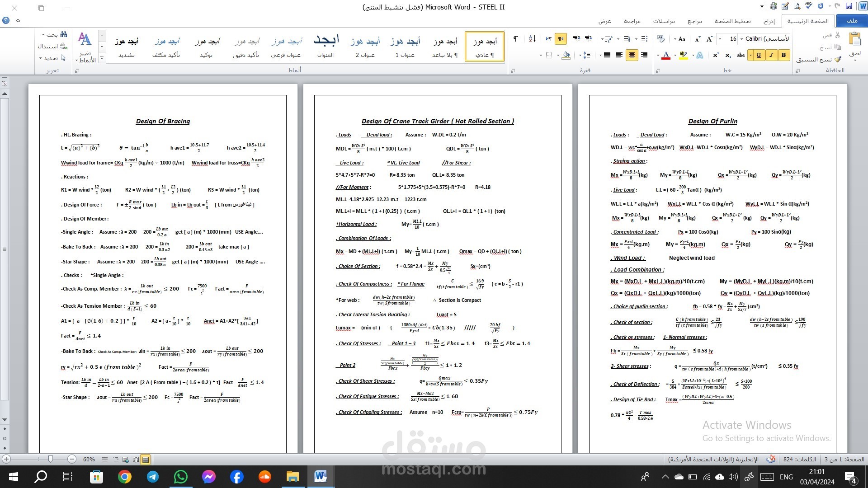The image size is (868, 488).
Task: Click the 60% zoom level
Action: coord(89,459)
